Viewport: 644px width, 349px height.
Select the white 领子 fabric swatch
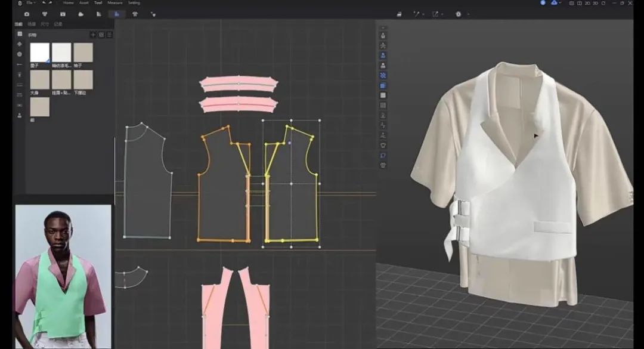(40, 52)
